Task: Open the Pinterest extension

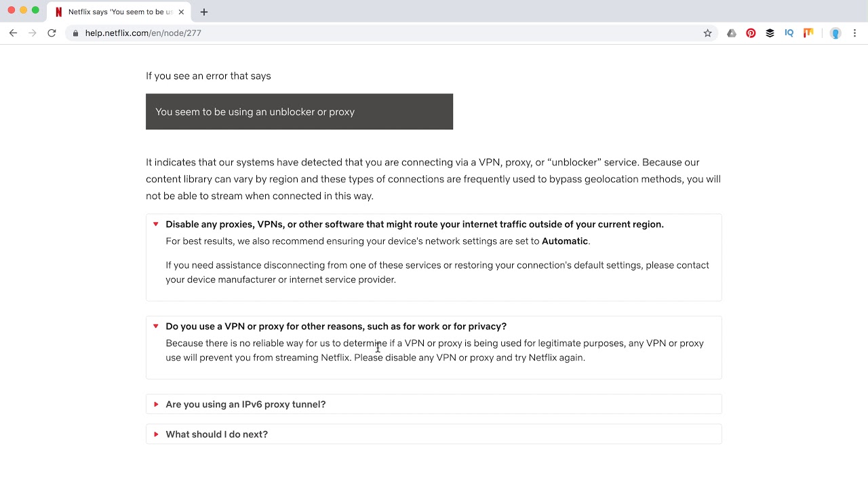Action: coord(751,33)
